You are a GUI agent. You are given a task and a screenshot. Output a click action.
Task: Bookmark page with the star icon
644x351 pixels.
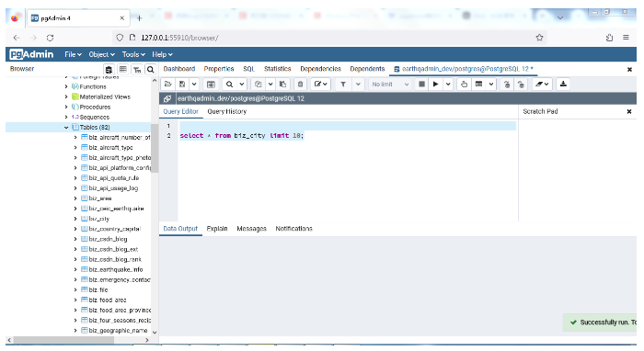pyautogui.click(x=539, y=38)
